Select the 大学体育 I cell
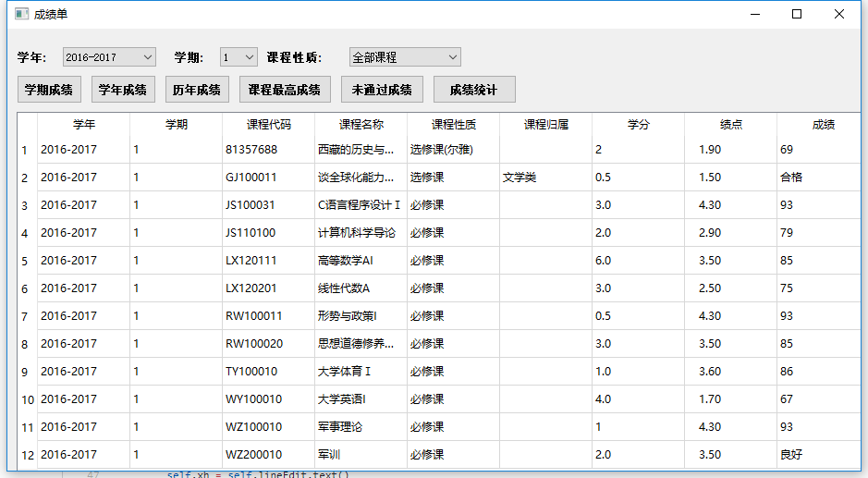Image resolution: width=868 pixels, height=478 pixels. click(361, 371)
